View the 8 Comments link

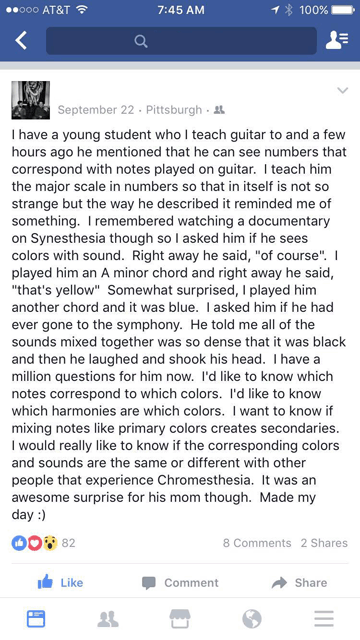[x=257, y=543]
